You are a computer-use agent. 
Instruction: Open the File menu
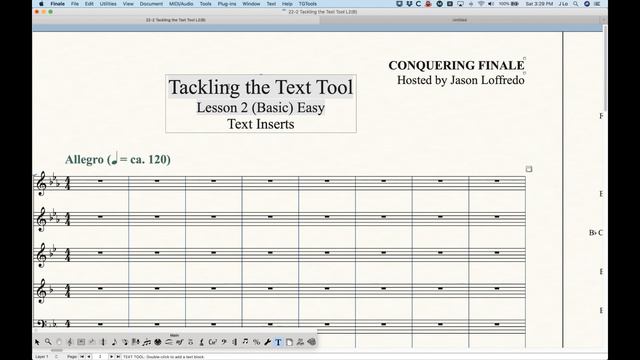75,4
